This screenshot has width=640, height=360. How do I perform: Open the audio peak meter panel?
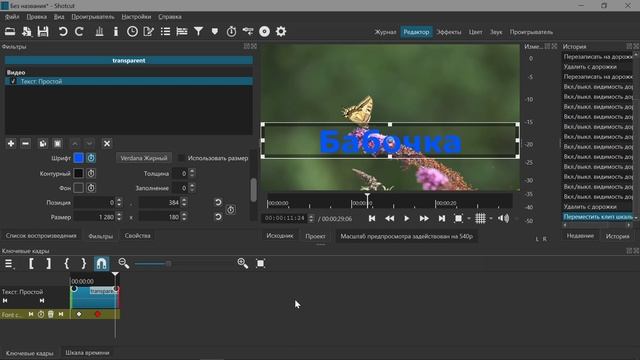click(99, 31)
